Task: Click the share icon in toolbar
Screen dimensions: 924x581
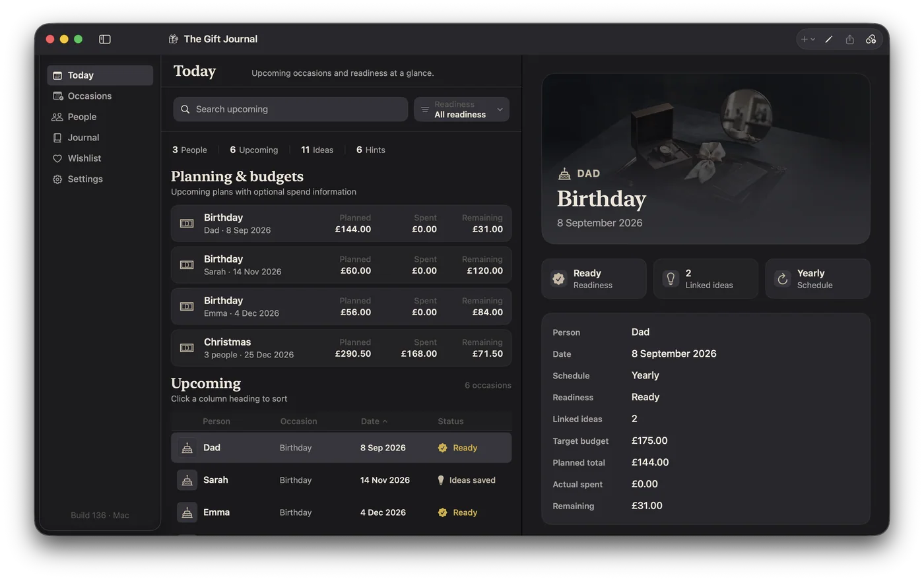Action: (x=850, y=40)
